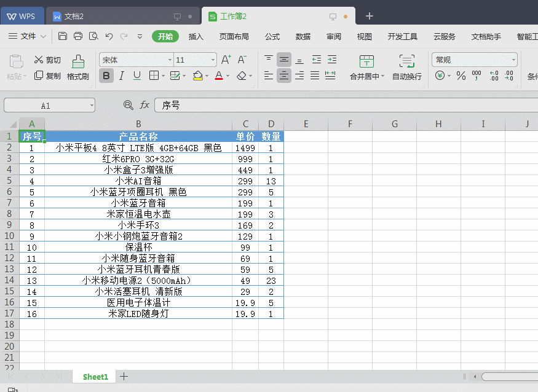This screenshot has width=538, height=392.
Task: Toggle Bold formatting
Action: [106, 76]
